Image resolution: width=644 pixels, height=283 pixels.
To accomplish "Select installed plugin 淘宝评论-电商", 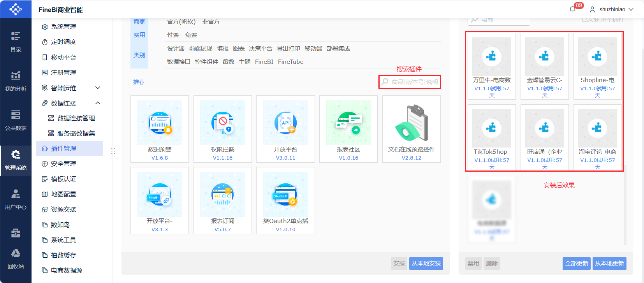I will click(598, 138).
